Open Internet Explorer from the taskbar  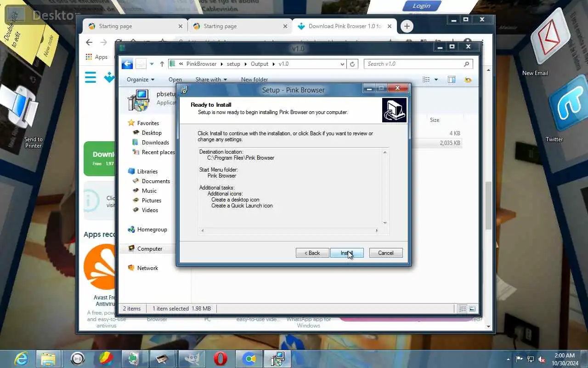click(x=21, y=359)
